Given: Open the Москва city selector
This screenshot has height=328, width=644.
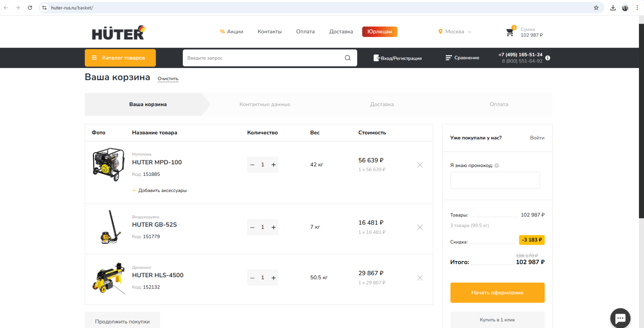Looking at the screenshot, I should tap(455, 31).
